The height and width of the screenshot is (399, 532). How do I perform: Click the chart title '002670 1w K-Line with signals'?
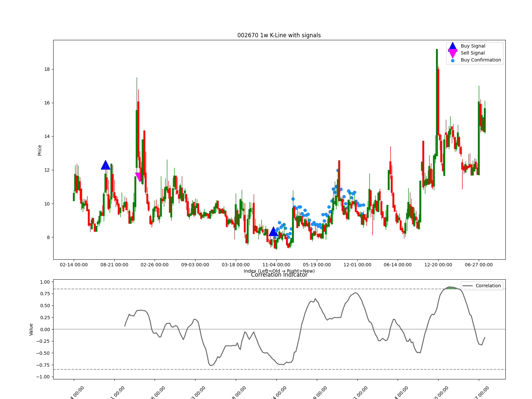pos(279,35)
